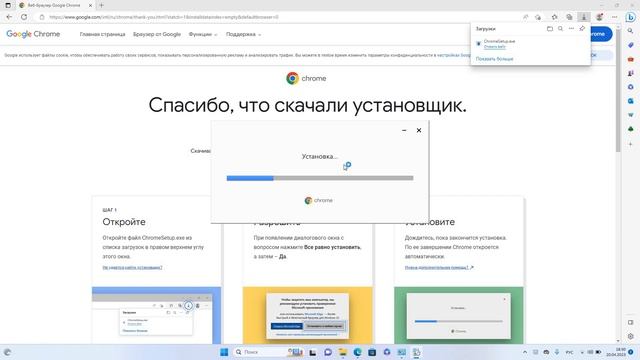Open the Браузер от Google menu item

click(x=157, y=34)
